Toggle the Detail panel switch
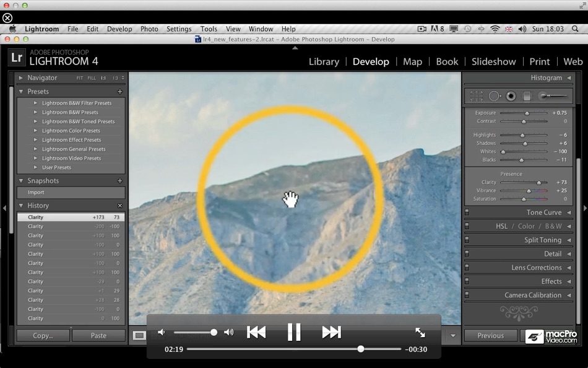 pos(467,253)
